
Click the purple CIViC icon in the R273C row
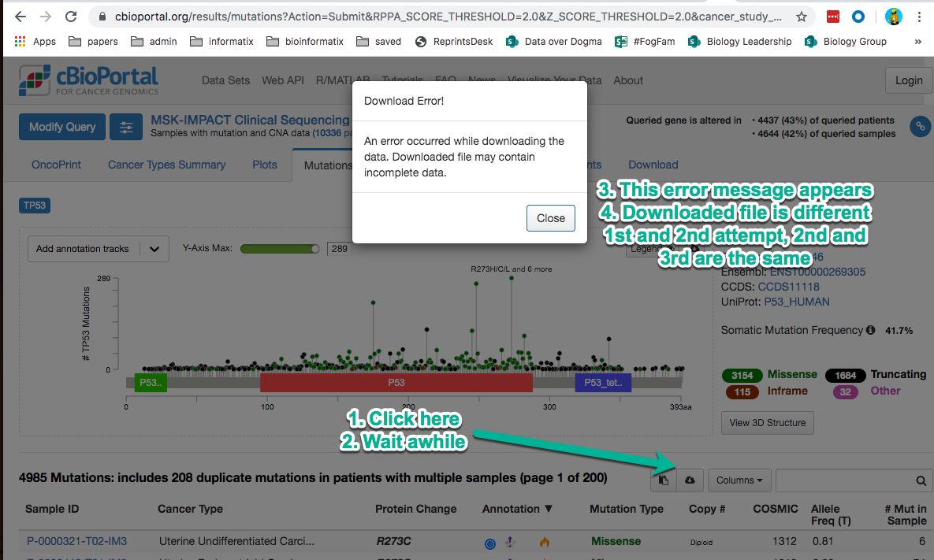click(510, 542)
